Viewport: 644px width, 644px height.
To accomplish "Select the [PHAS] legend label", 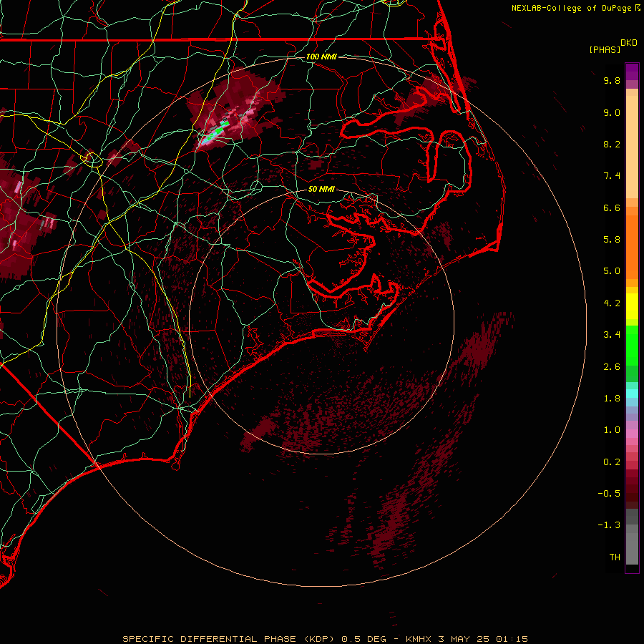I will click(605, 49).
